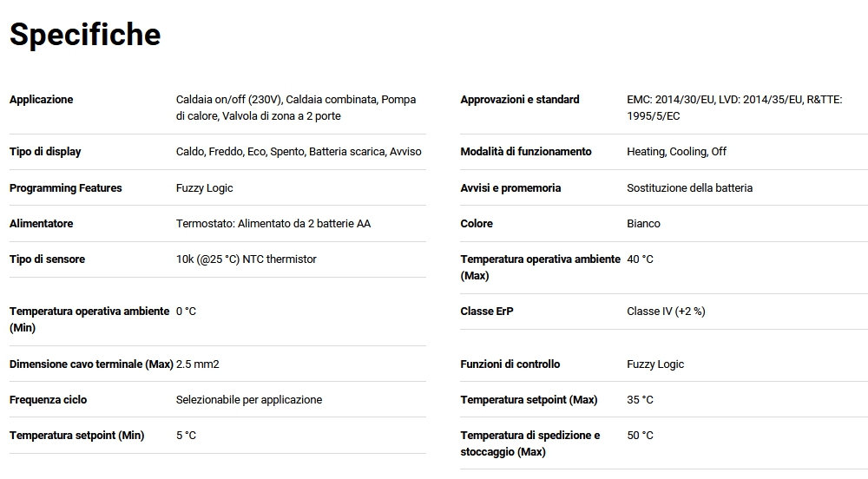Click the Classe ErP label
868x479 pixels.
point(487,312)
